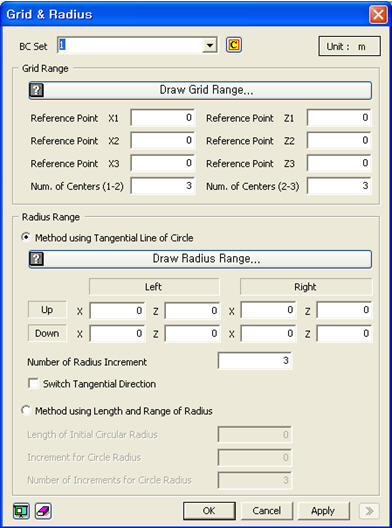392x528 pixels.
Task: Click the OK button
Action: (x=209, y=511)
